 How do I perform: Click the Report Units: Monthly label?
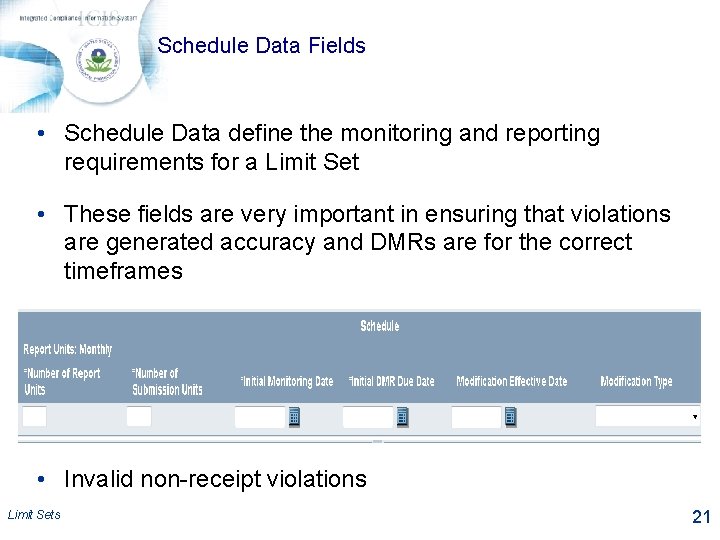point(67,350)
